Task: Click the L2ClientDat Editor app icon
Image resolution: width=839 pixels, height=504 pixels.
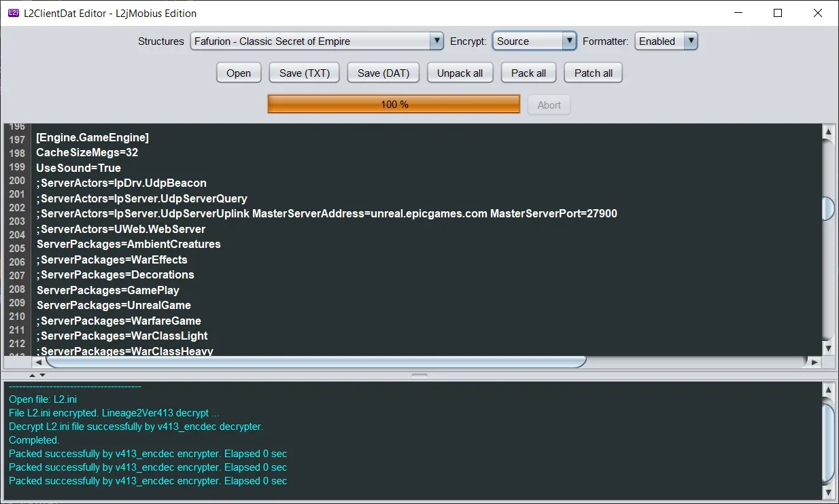Action: 13,13
